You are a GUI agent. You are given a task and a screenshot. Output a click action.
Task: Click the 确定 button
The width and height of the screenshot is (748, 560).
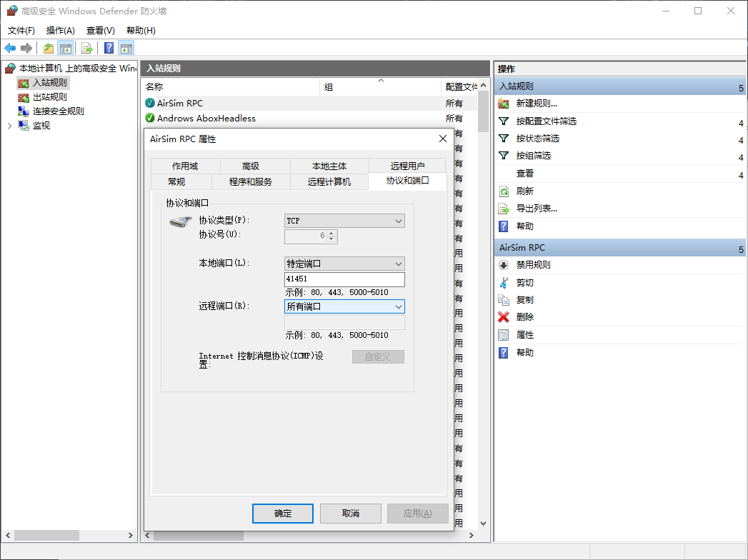[x=283, y=514]
